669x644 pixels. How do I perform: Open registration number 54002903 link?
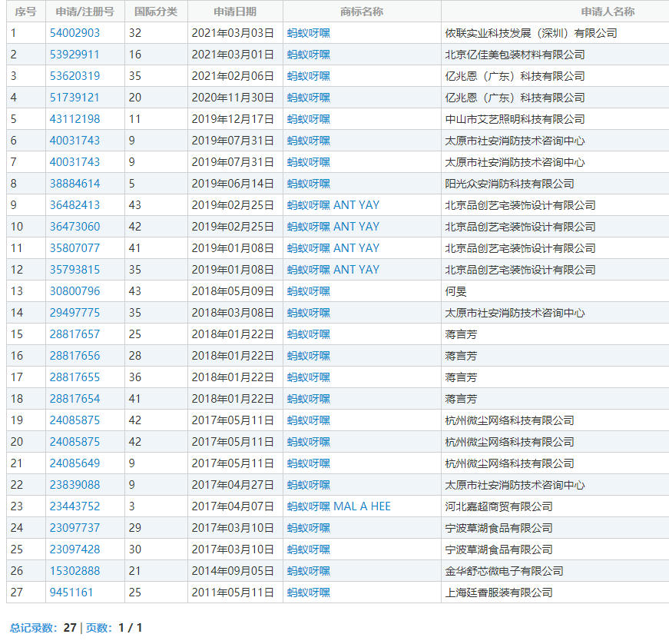click(x=75, y=33)
